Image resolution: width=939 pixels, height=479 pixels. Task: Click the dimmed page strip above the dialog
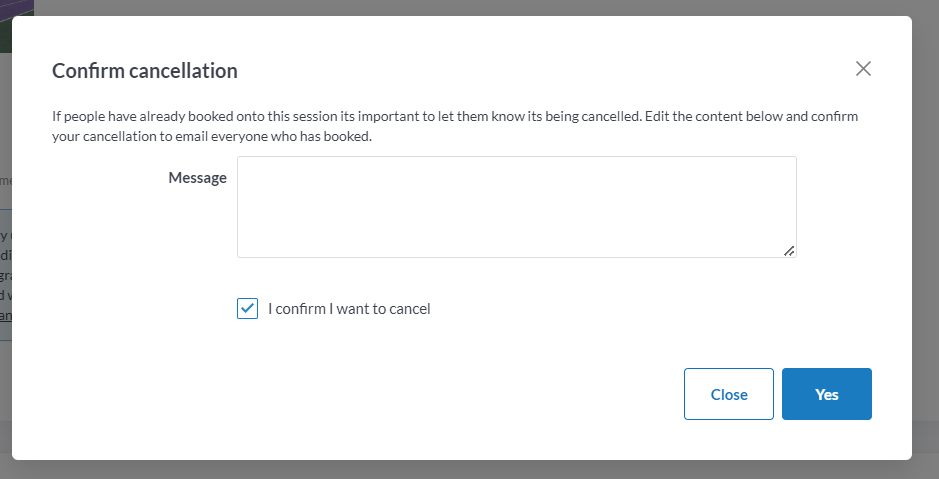[470, 7]
